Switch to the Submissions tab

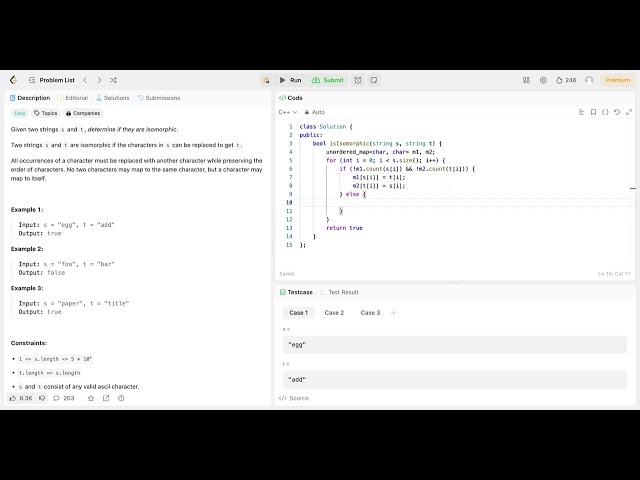[159, 98]
